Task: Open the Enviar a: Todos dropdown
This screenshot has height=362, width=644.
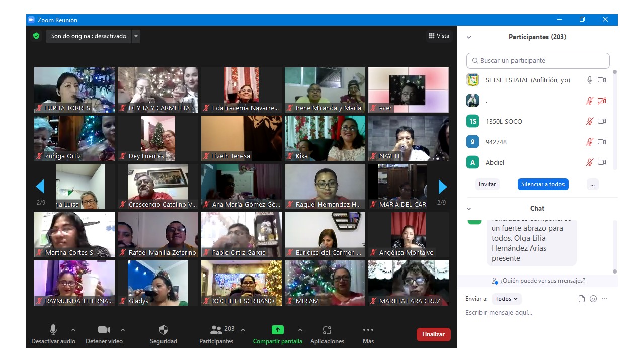Action: [507, 299]
